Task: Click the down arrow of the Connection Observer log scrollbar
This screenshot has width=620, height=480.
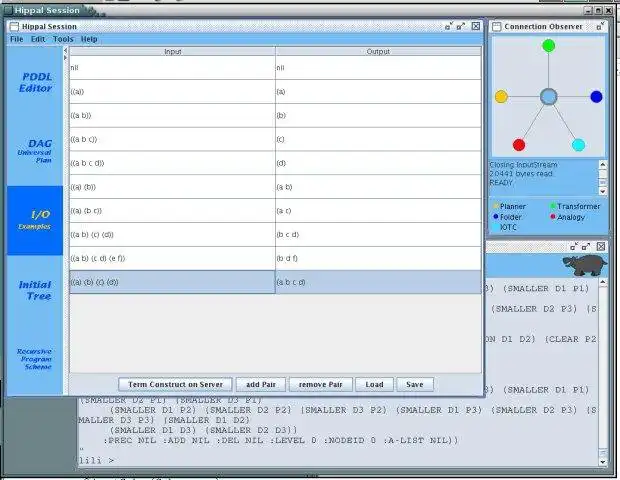Action: tap(603, 191)
